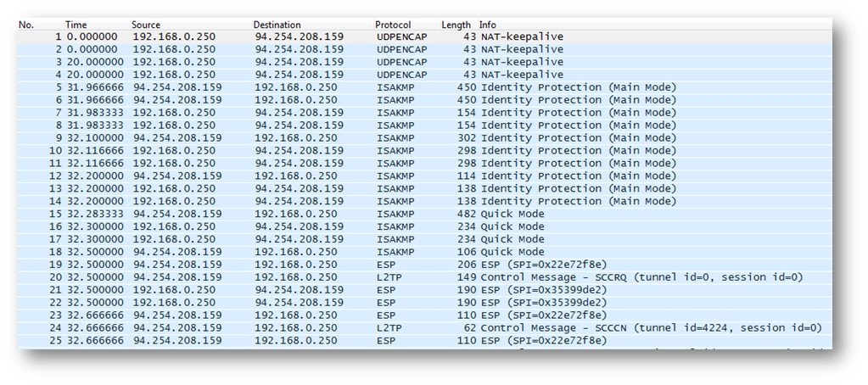Select packet 1 NAT-keepalive row

click(424, 36)
